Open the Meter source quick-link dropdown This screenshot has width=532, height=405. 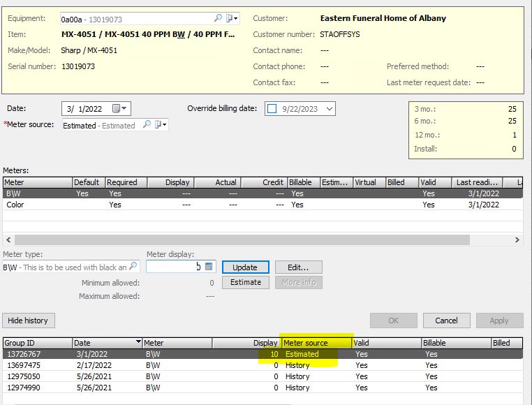coord(161,124)
